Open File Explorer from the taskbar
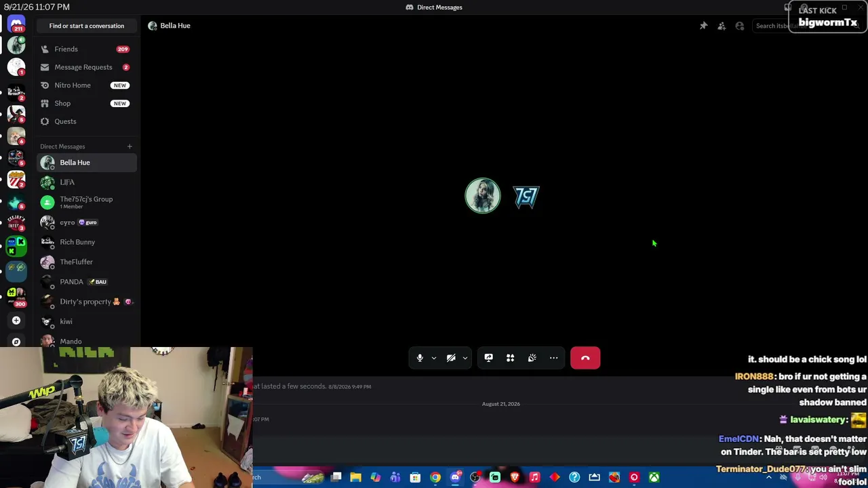Image resolution: width=868 pixels, height=488 pixels. (x=355, y=478)
